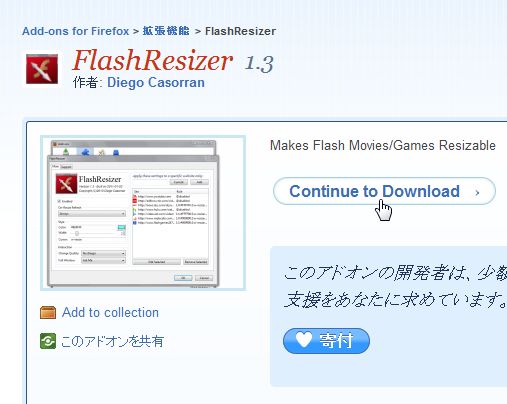Screen dimensions: 507x404
Task: Click the FlashResizer red logo icon
Action: [x=42, y=69]
